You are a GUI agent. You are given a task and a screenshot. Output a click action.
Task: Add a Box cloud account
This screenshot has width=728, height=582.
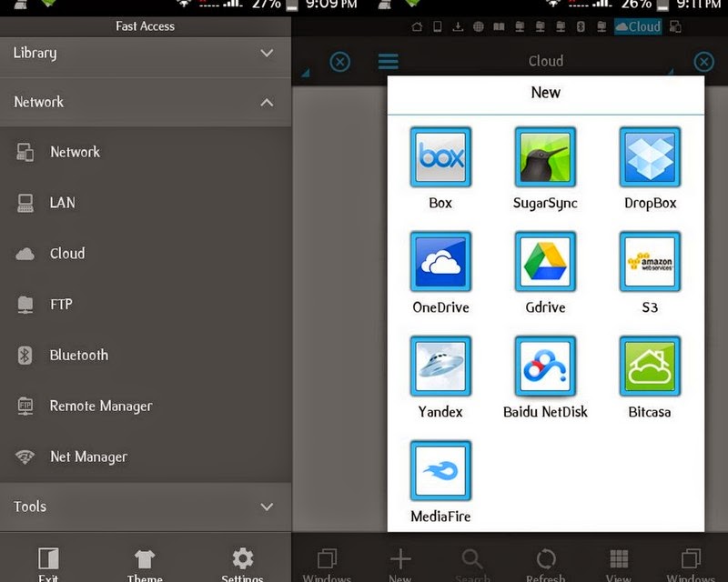coord(440,157)
